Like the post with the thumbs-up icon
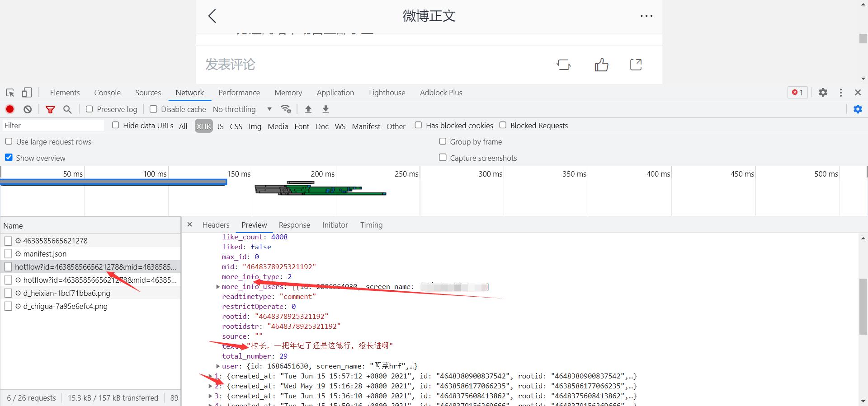This screenshot has width=868, height=406. click(x=601, y=65)
